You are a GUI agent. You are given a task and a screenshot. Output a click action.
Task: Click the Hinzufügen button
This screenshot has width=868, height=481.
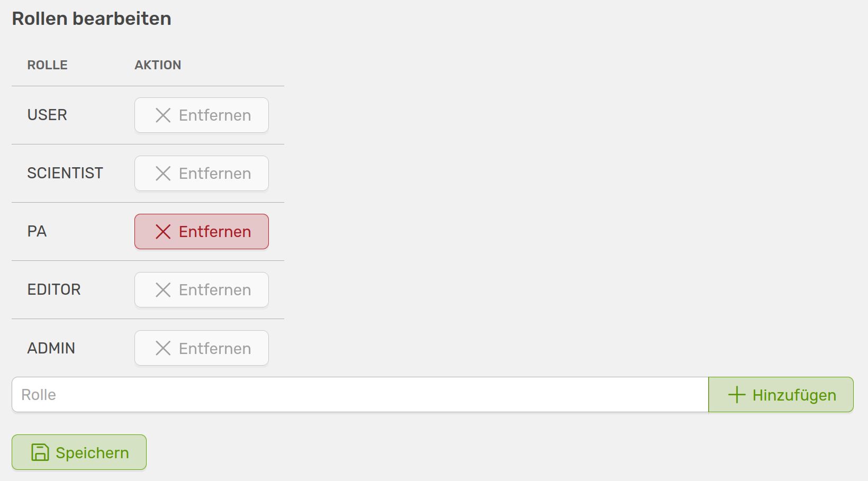click(781, 395)
